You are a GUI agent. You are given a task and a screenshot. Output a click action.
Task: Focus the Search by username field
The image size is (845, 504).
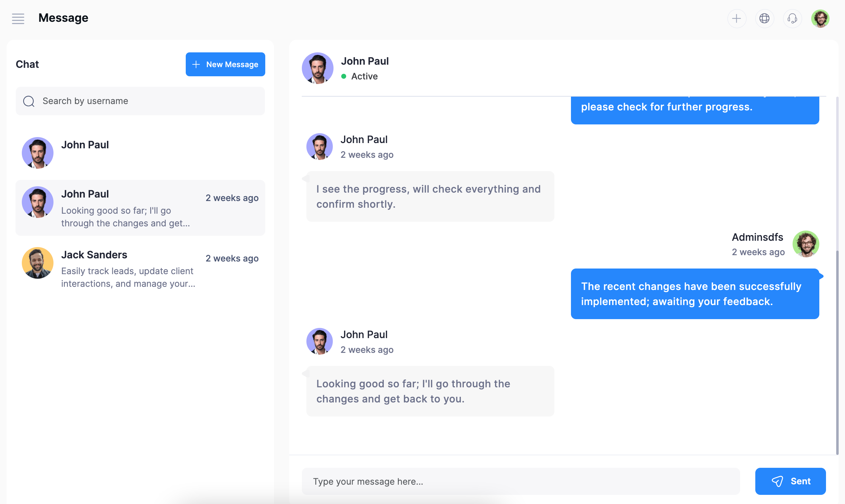[x=148, y=101]
